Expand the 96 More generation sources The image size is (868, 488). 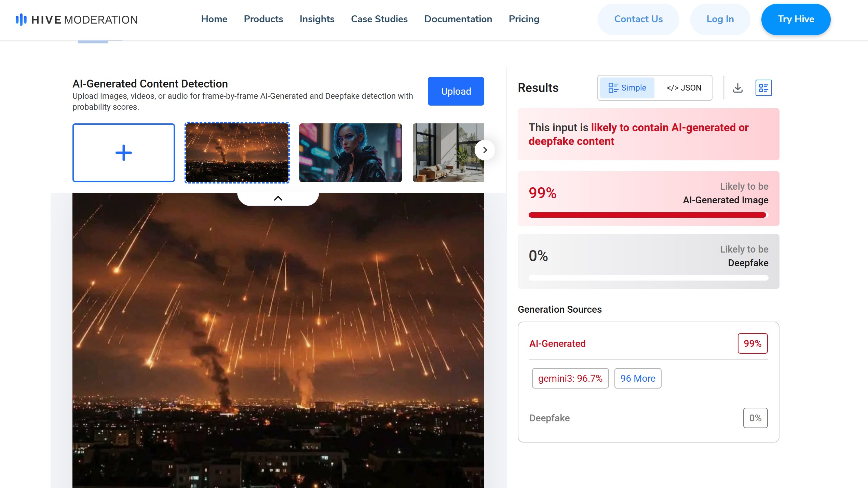click(638, 378)
